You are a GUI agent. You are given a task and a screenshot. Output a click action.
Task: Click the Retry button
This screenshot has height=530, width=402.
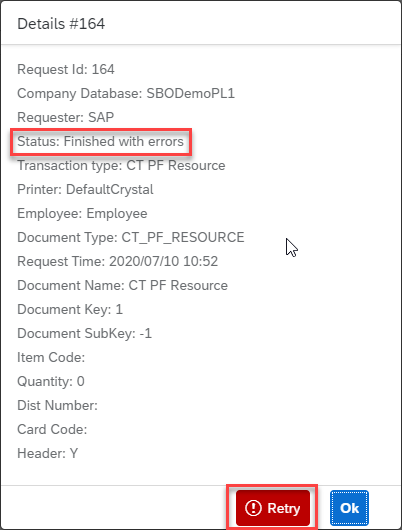point(273,508)
